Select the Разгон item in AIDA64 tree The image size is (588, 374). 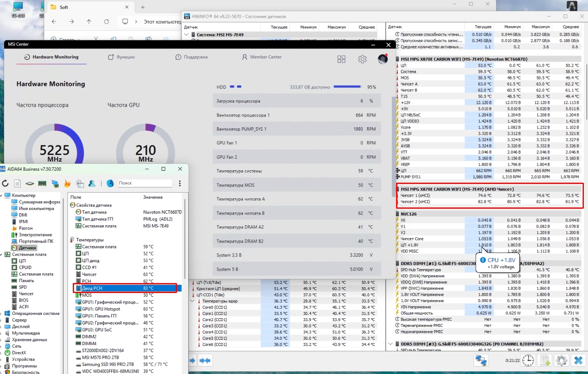(26, 228)
